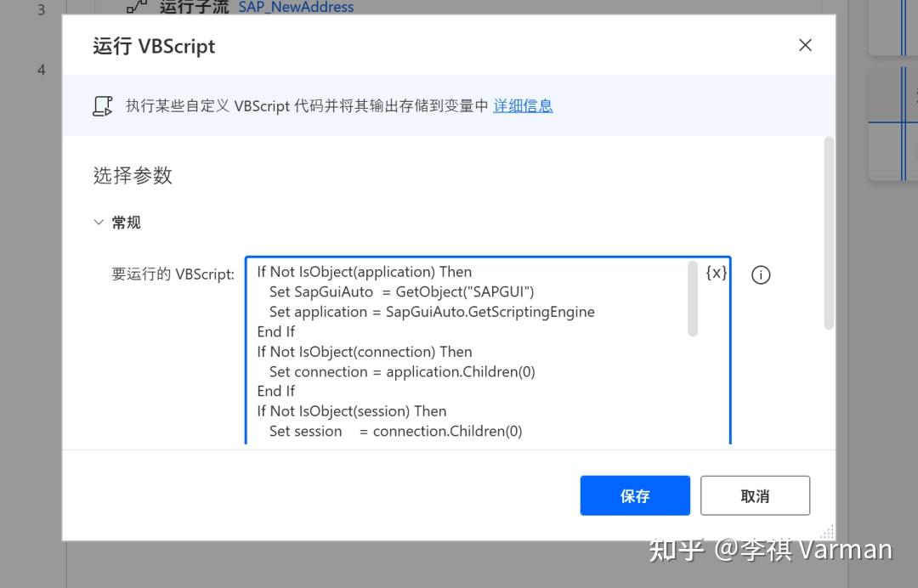Open the 详细信息 documentation link

tap(523, 105)
